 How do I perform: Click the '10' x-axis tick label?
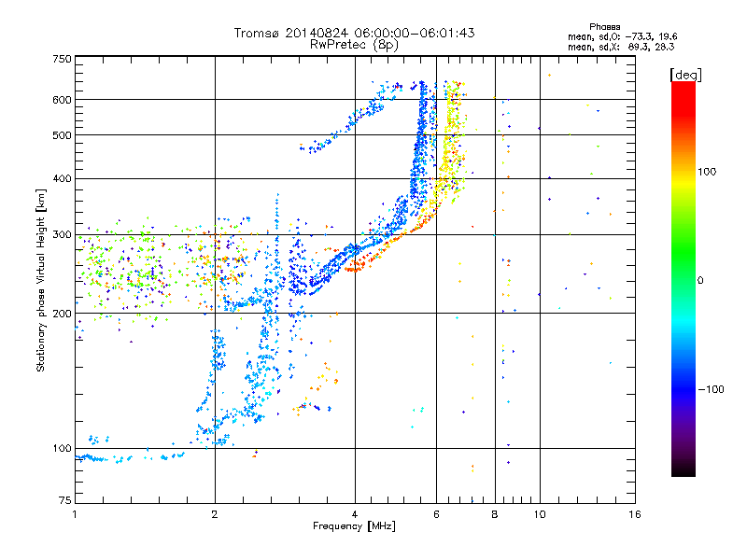click(x=540, y=514)
